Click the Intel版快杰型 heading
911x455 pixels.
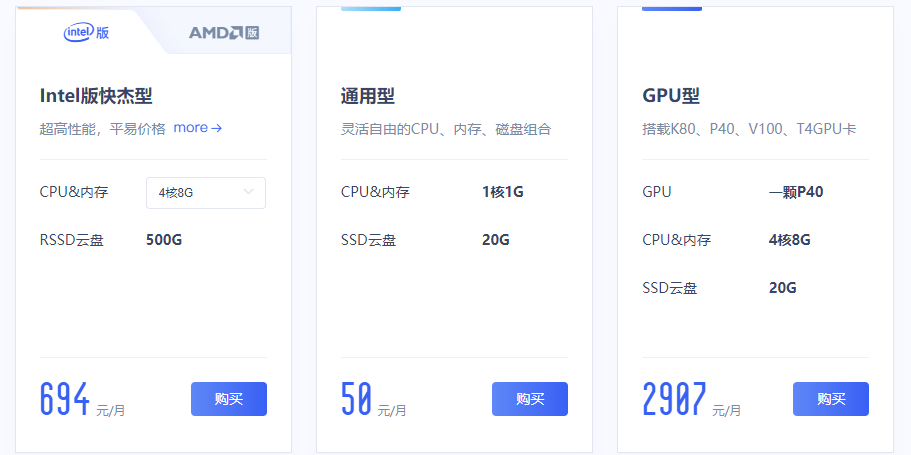coord(96,96)
